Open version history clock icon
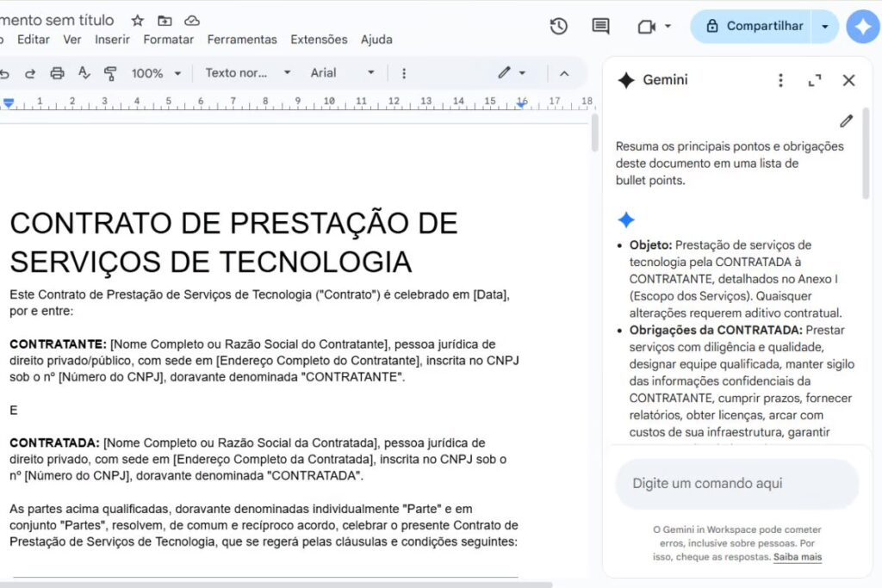The width and height of the screenshot is (882, 588). point(558,26)
